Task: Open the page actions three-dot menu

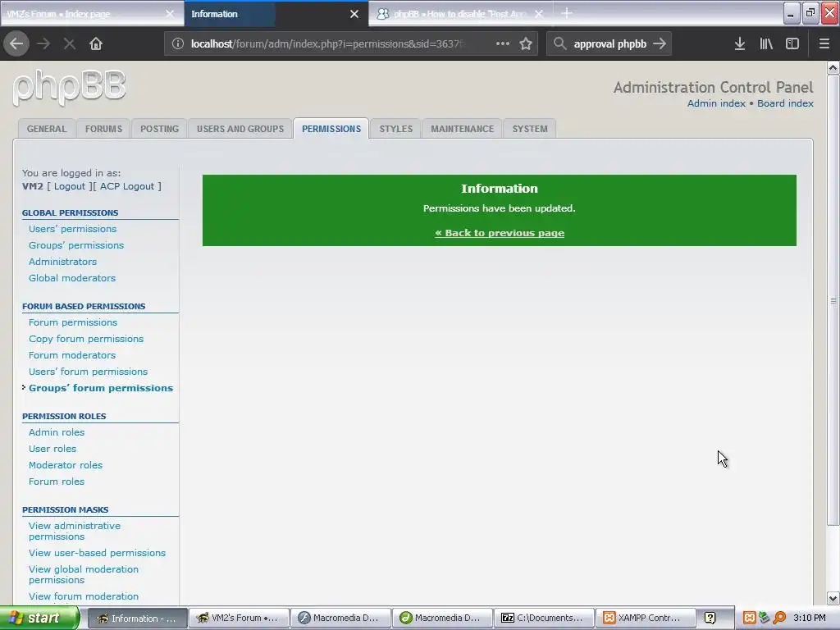Action: pos(503,44)
